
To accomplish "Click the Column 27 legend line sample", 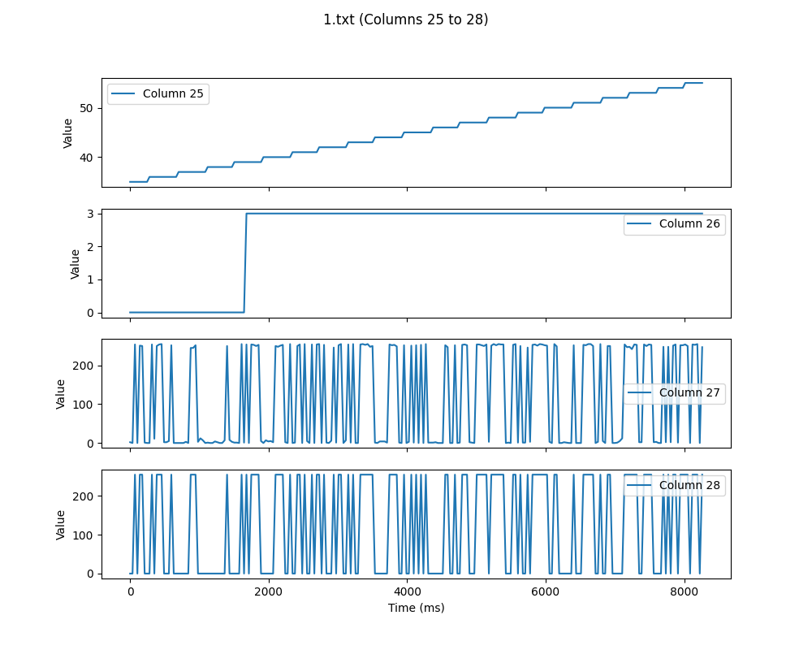I will click(x=641, y=392).
